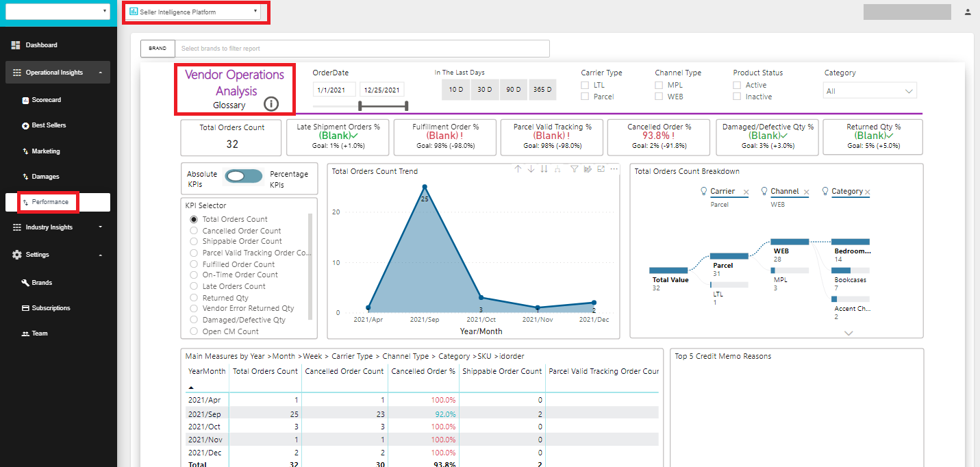This screenshot has height=467, width=980.
Task: Filter to last 10 D
Action: coord(455,90)
